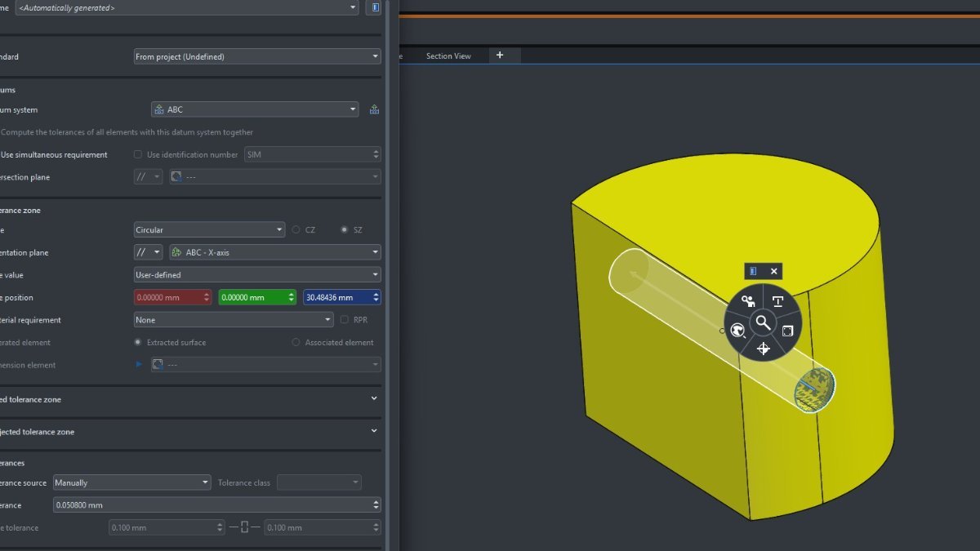Select the SZ radio button
Viewport: 980px width, 551px height.
tap(344, 230)
